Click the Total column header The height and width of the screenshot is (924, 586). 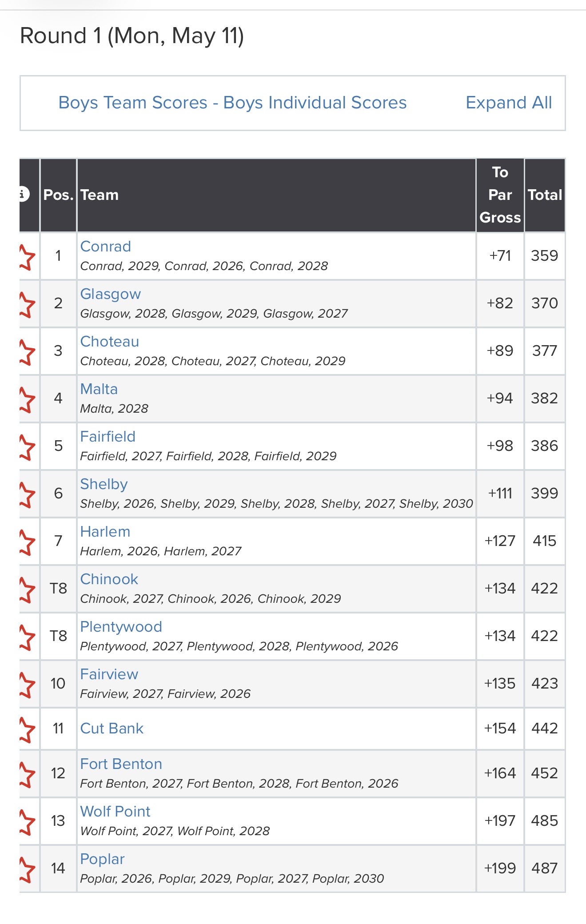tap(545, 195)
